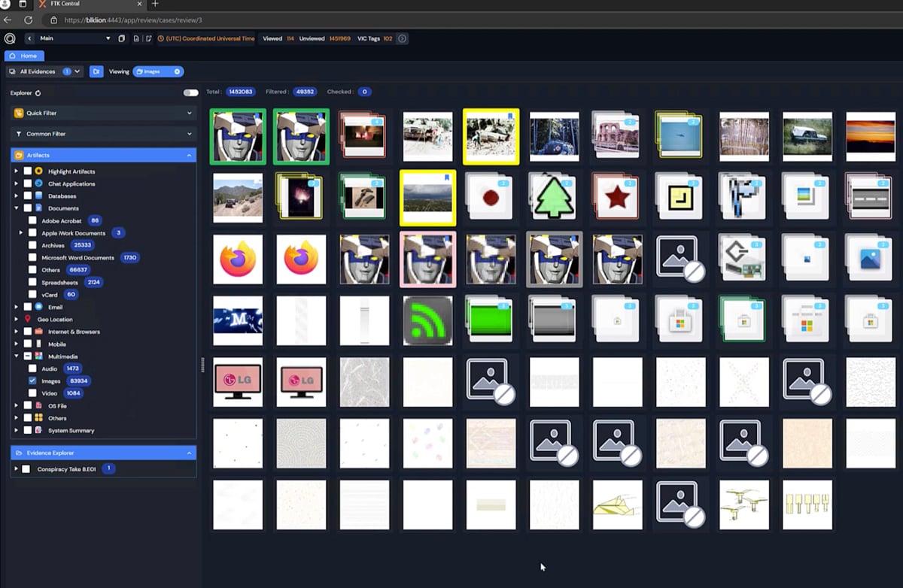The width and height of the screenshot is (903, 588).
Task: Click the Chat Applications icon
Action: 38,183
